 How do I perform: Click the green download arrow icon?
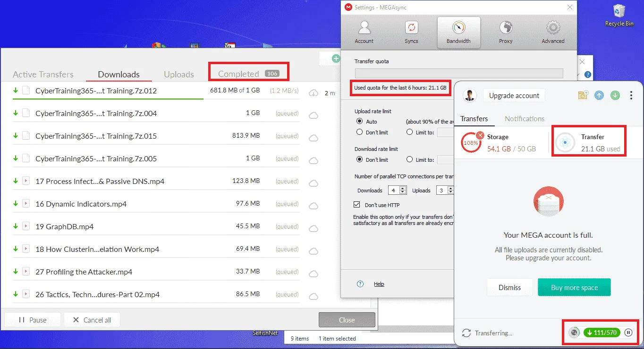615,95
